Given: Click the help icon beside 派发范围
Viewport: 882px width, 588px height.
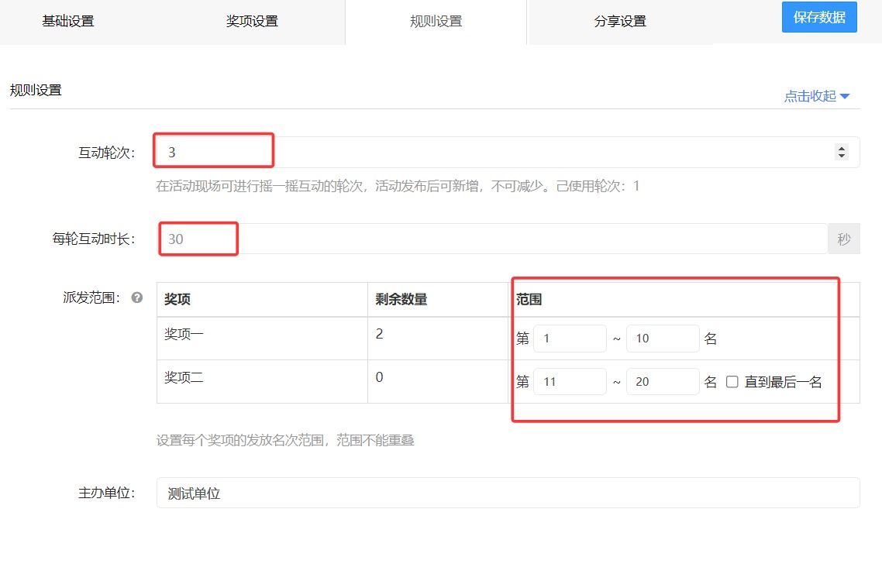Looking at the screenshot, I should (137, 297).
